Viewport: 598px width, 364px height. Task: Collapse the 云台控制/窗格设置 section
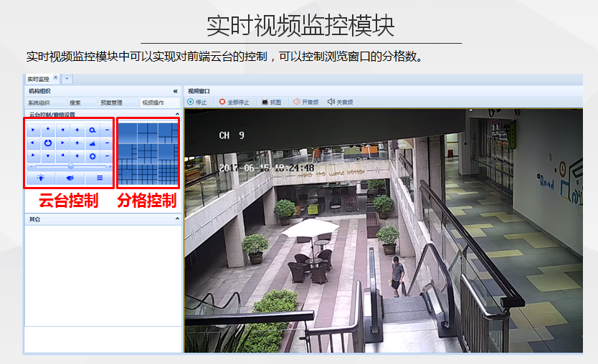tap(177, 114)
